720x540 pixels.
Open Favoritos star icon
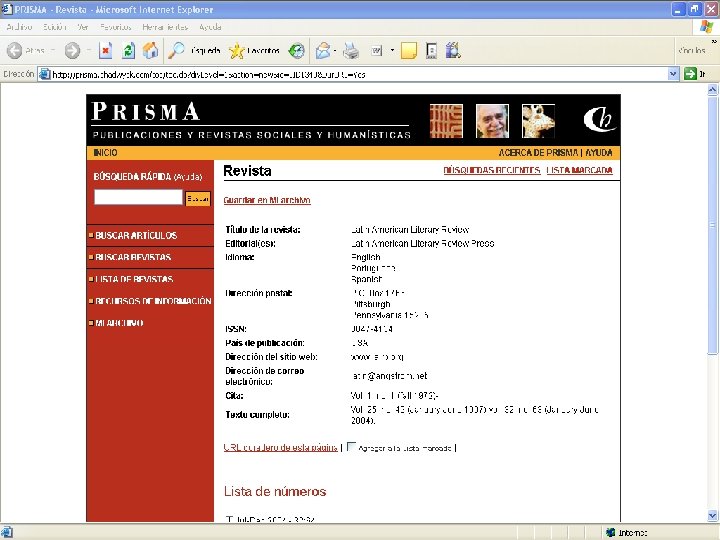pyautogui.click(x=236, y=51)
